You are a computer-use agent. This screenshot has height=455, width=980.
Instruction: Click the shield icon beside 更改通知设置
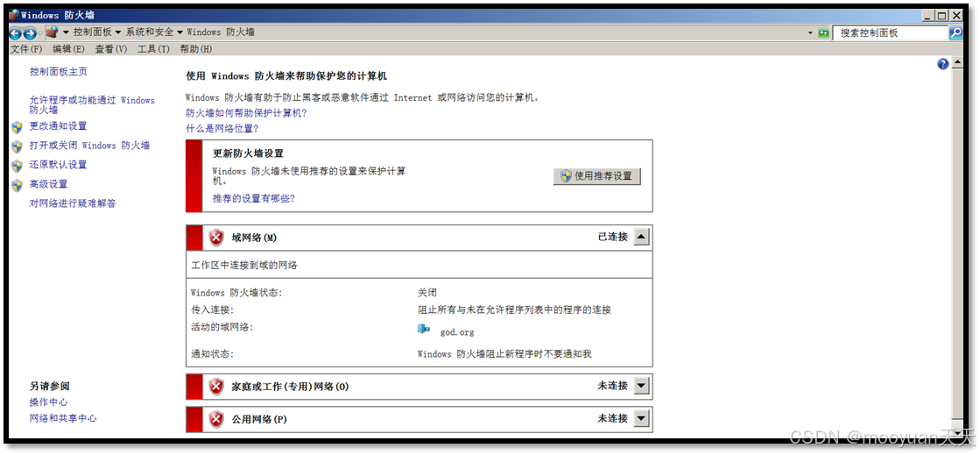[x=17, y=127]
